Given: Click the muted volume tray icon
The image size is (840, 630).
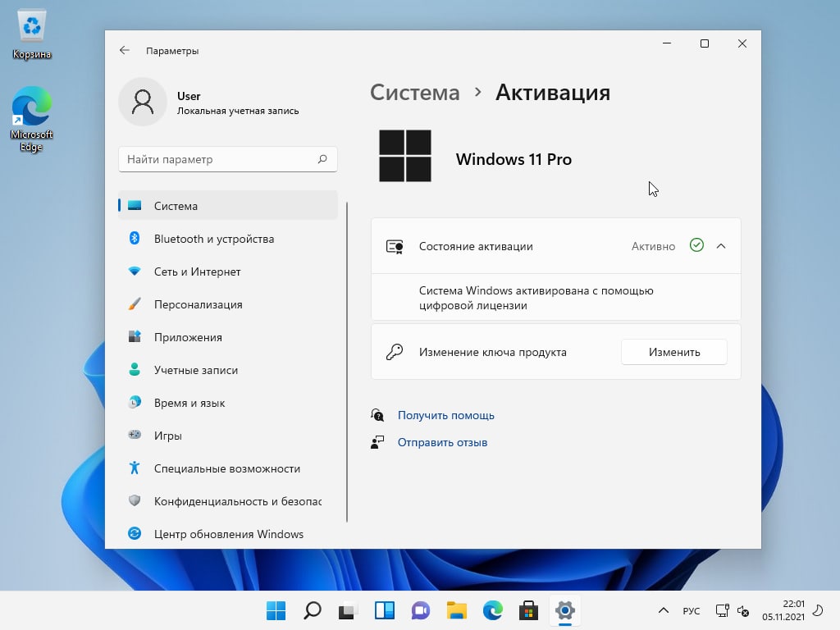Looking at the screenshot, I should click(743, 610).
